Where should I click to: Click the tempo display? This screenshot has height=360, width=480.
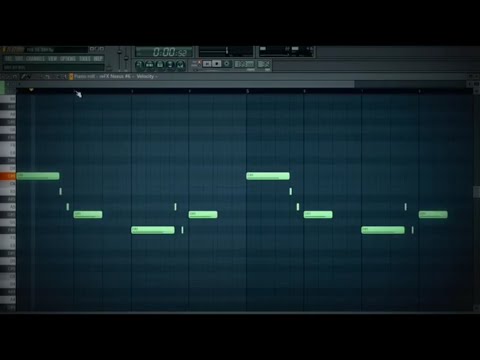point(244,64)
